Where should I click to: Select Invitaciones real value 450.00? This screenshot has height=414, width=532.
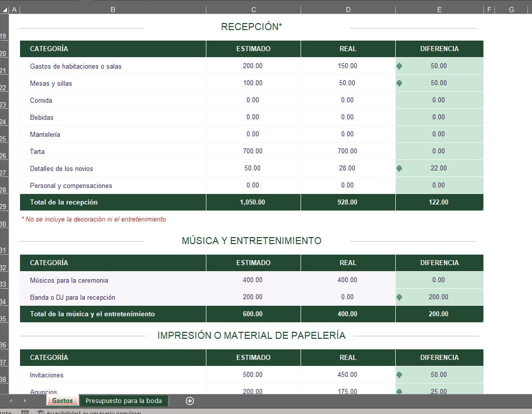348,375
